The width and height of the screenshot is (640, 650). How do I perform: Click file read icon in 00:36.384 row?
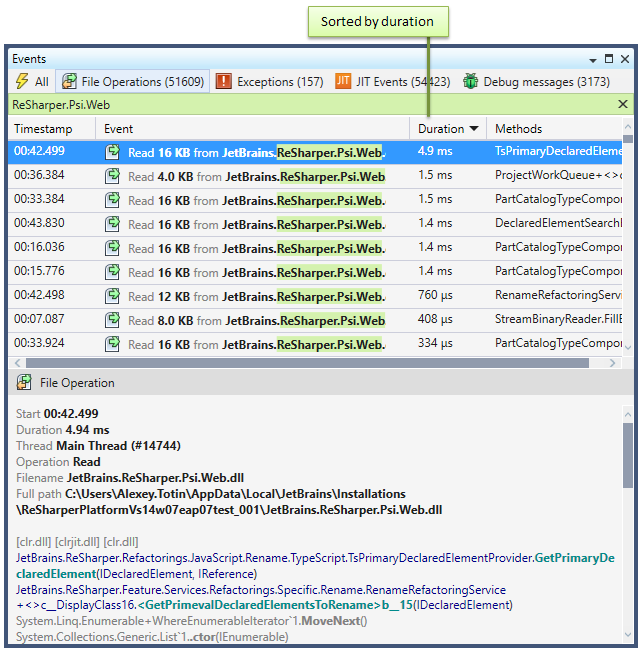(x=112, y=176)
